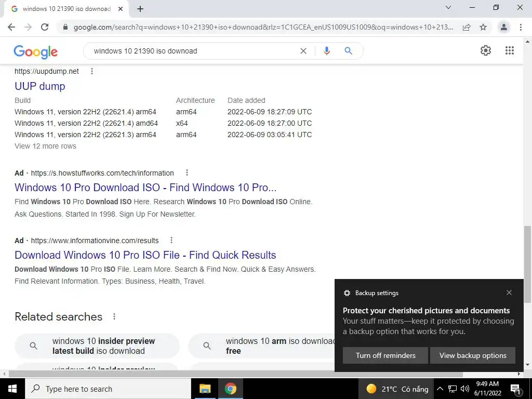This screenshot has height=399, width=532.
Task: Open the Chrome profile avatar
Action: click(504, 27)
